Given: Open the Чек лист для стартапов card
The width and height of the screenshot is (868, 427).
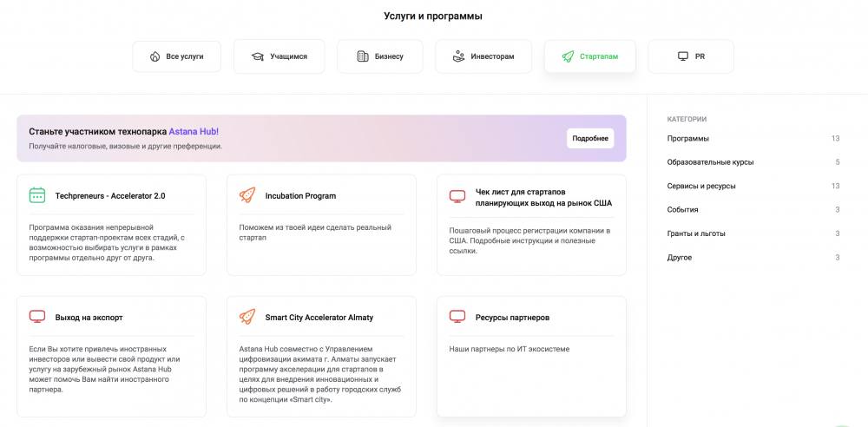Looking at the screenshot, I should click(x=543, y=196).
